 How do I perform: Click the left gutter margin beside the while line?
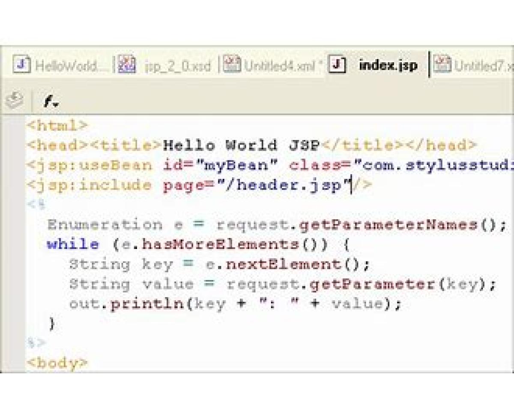[x=12, y=244]
